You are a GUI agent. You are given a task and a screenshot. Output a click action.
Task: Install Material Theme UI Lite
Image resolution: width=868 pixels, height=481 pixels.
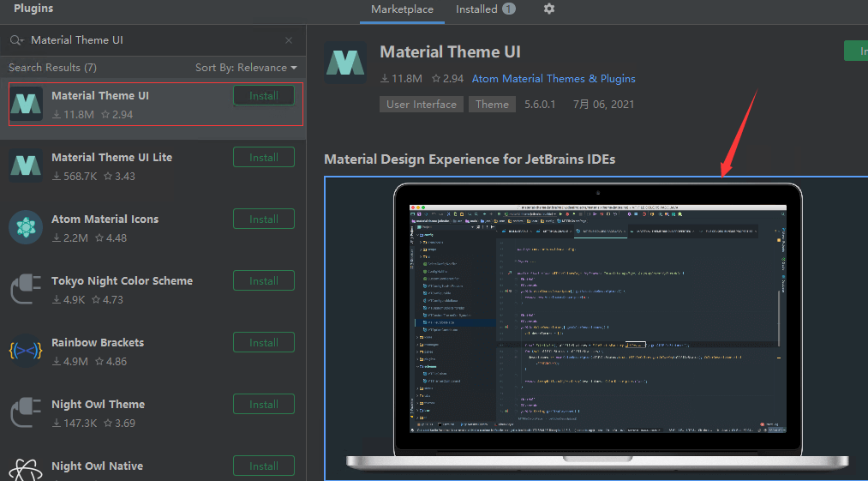point(264,158)
